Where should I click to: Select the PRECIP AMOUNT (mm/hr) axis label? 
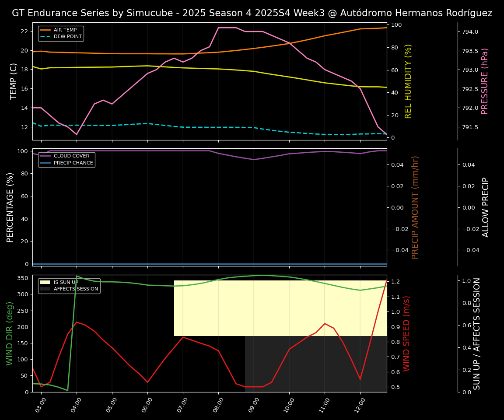(x=415, y=207)
